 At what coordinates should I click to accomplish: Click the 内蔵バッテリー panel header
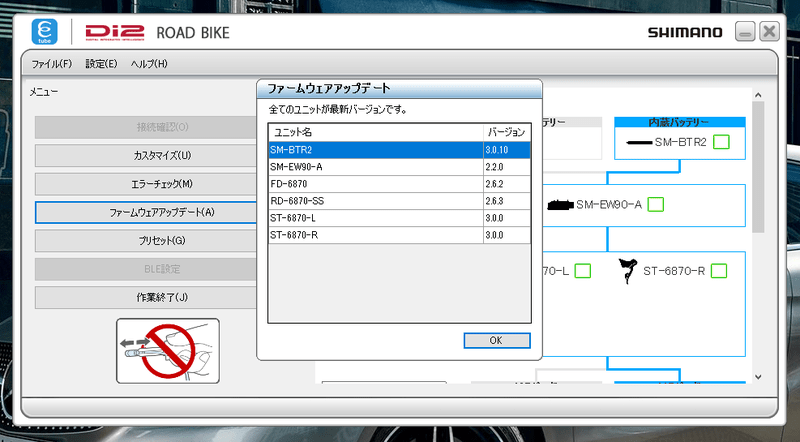[680, 122]
